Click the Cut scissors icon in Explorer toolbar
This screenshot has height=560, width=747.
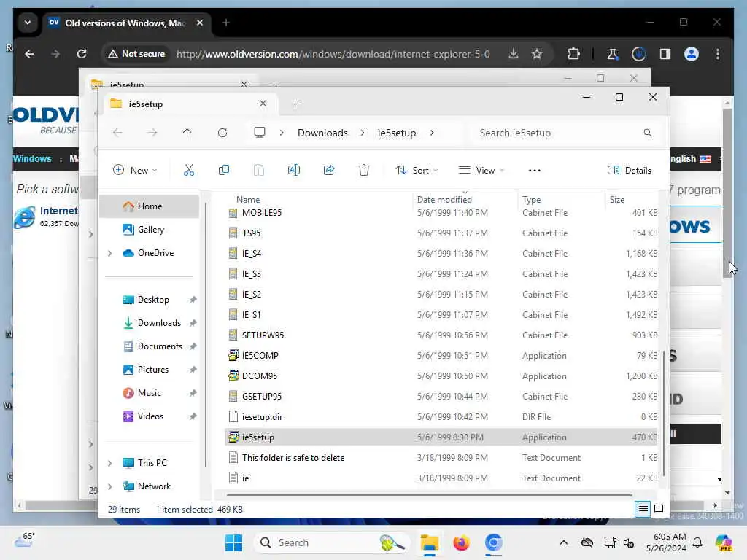[x=189, y=170]
